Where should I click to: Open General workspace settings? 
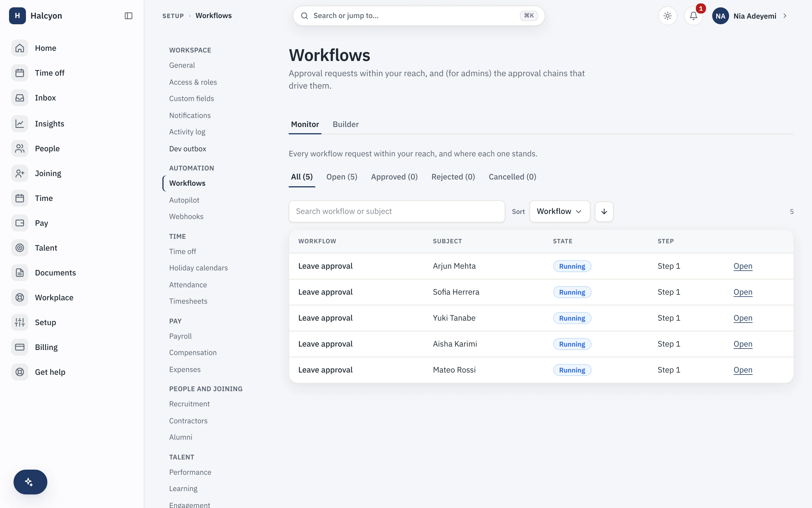click(182, 65)
